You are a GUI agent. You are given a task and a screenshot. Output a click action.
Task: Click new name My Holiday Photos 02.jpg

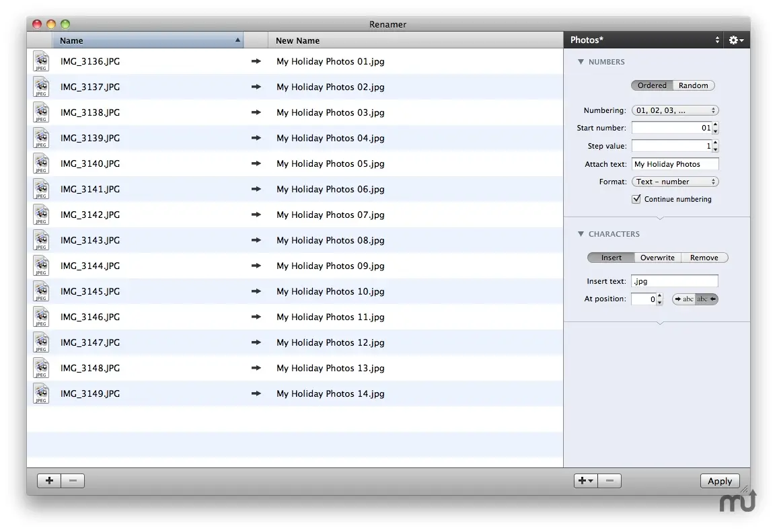click(330, 87)
